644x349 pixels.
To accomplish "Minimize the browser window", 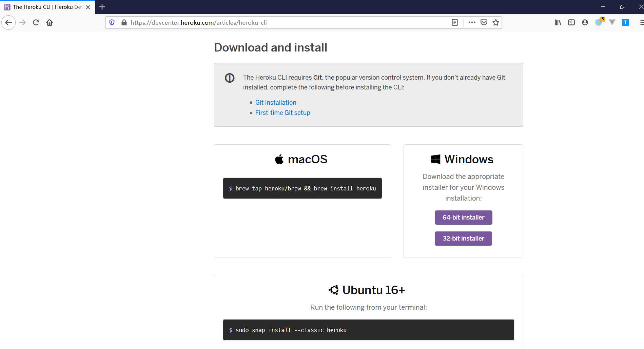I will (603, 7).
